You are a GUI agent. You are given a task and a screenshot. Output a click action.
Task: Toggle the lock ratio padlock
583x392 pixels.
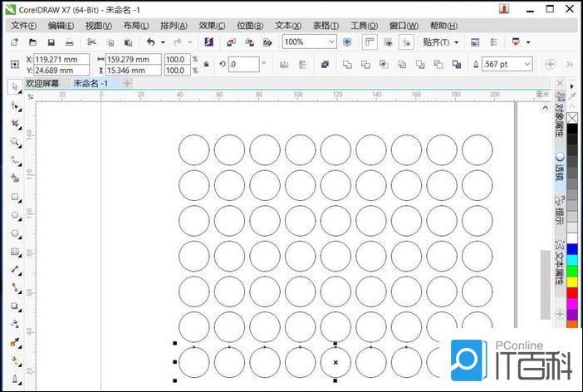(x=205, y=64)
